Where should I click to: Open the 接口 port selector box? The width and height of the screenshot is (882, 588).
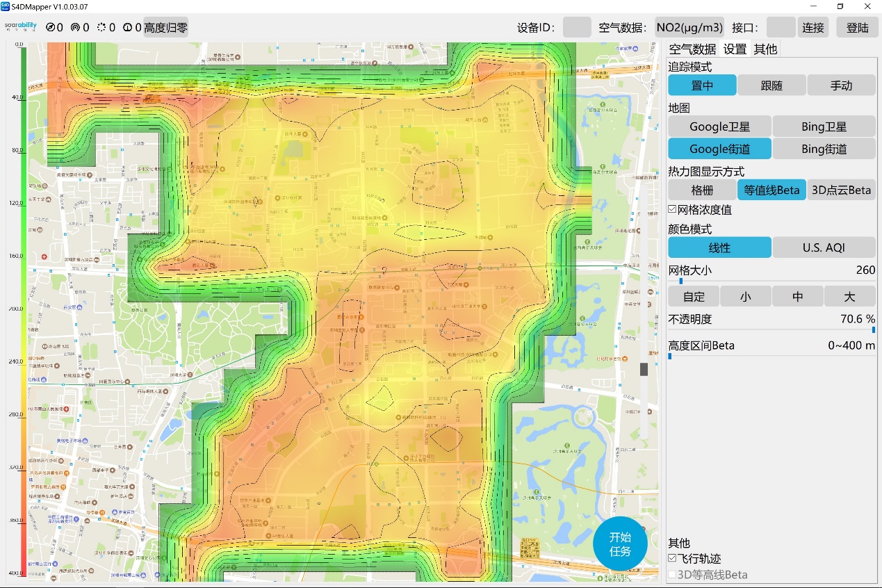(x=781, y=28)
